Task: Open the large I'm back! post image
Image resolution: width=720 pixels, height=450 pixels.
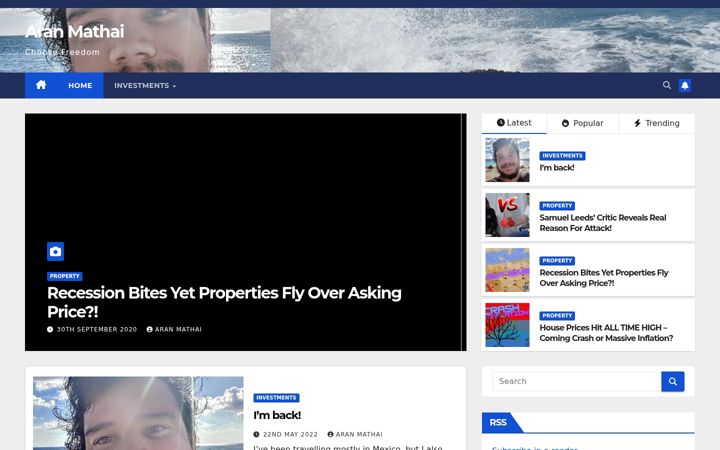Action: 138,413
